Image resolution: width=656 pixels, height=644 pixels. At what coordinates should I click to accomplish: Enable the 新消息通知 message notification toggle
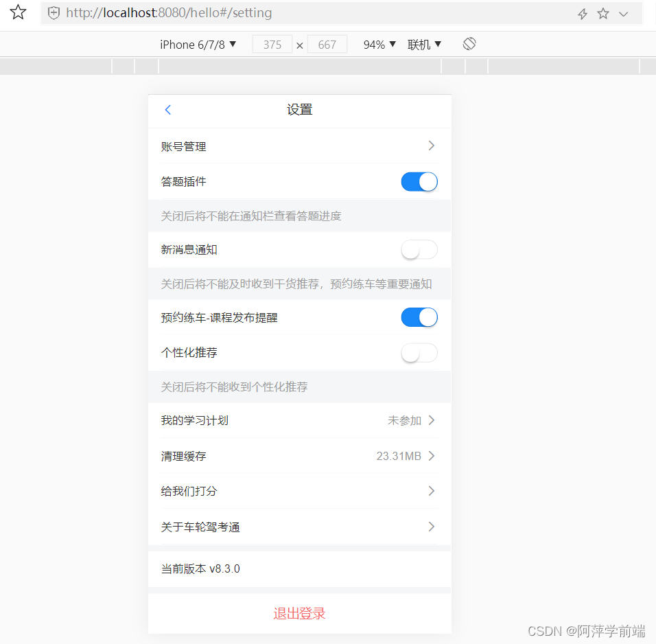tap(419, 249)
